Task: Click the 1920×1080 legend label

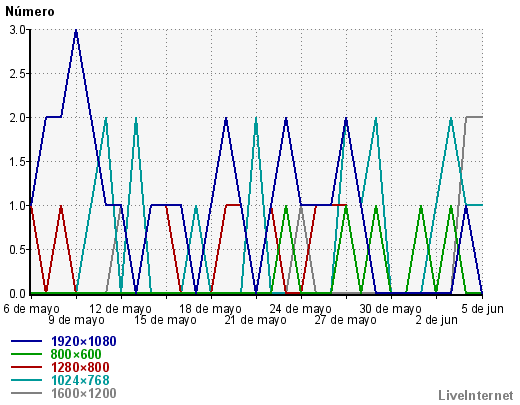Action: click(84, 341)
